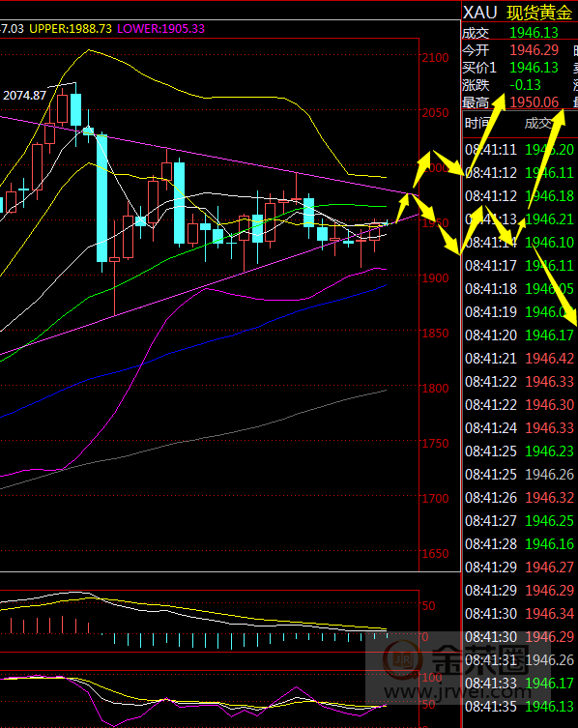Select the 08:41:33 tick at 1946.17
Viewport: 578px width, 728px height.
click(x=520, y=684)
